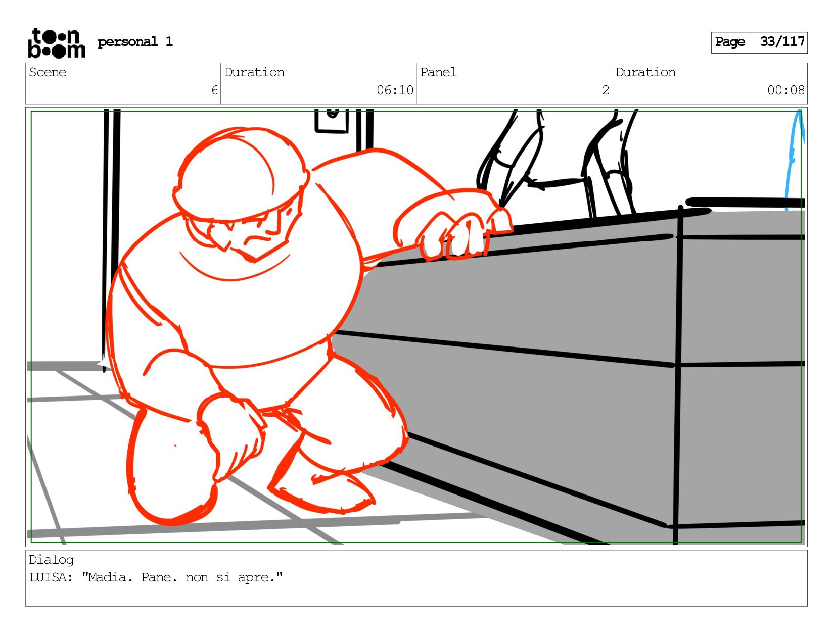
Task: Click the 'personal 1' project title
Action: click(x=135, y=42)
